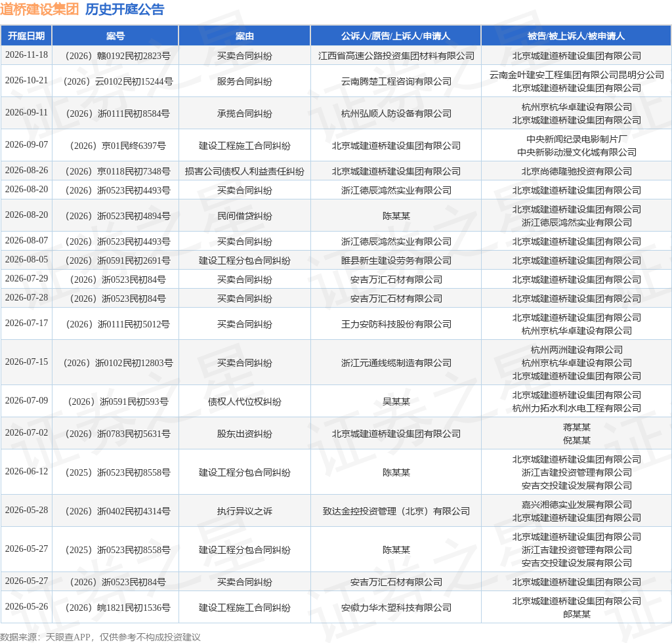
Task: Click plaintiff 江西省高速公路投资集团材料有限公司
Action: point(396,56)
